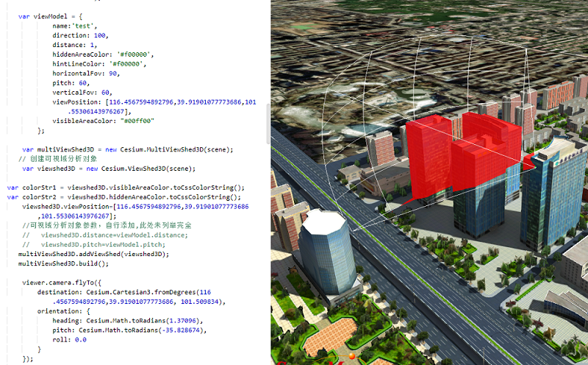
Task: Click 'multiViewShed3D.addViewShed(viewshed3D);' line
Action: 94,254
